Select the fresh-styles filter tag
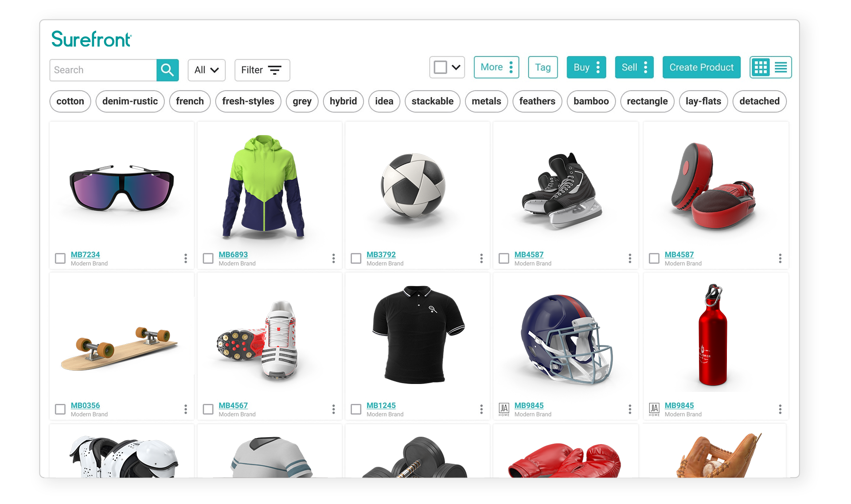The image size is (851, 504). pos(249,101)
